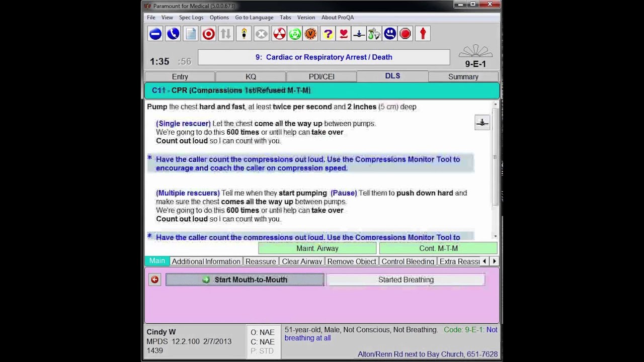This screenshot has height=362, width=644.
Task: Click the traffic light toolbar icon
Action: pos(244,34)
